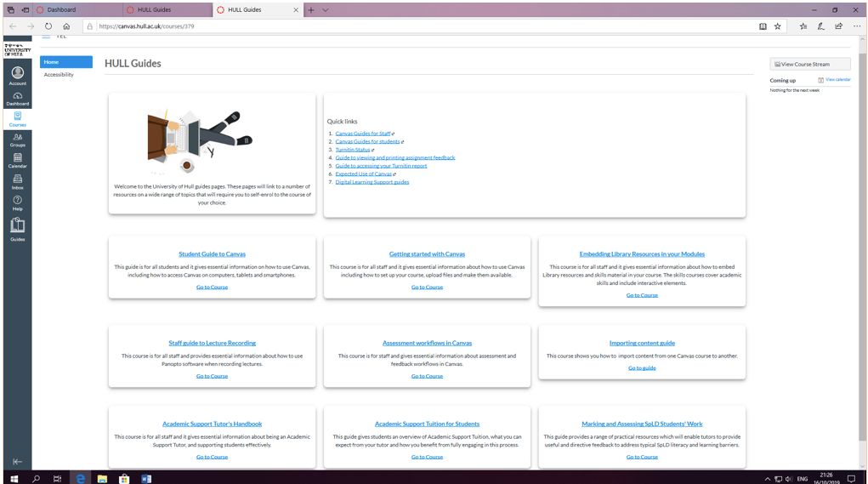Open Canvas Guides for students link
Viewport: 868px width, 484px height.
coord(367,142)
